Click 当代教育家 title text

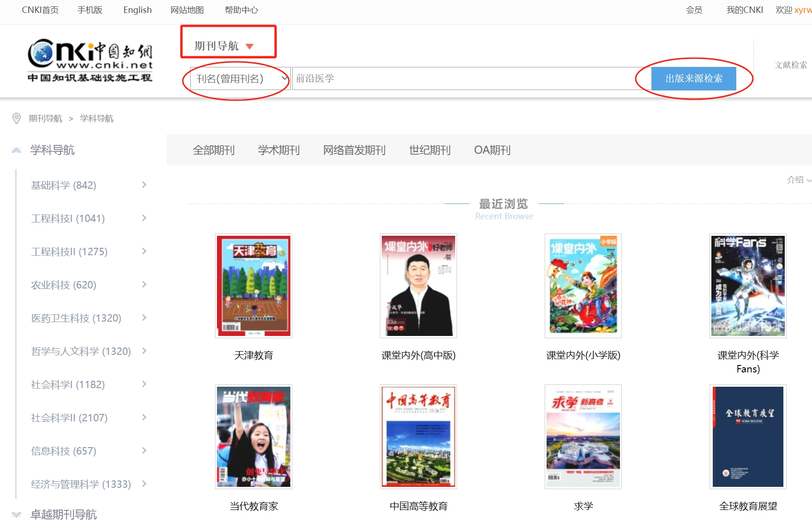tap(253, 506)
